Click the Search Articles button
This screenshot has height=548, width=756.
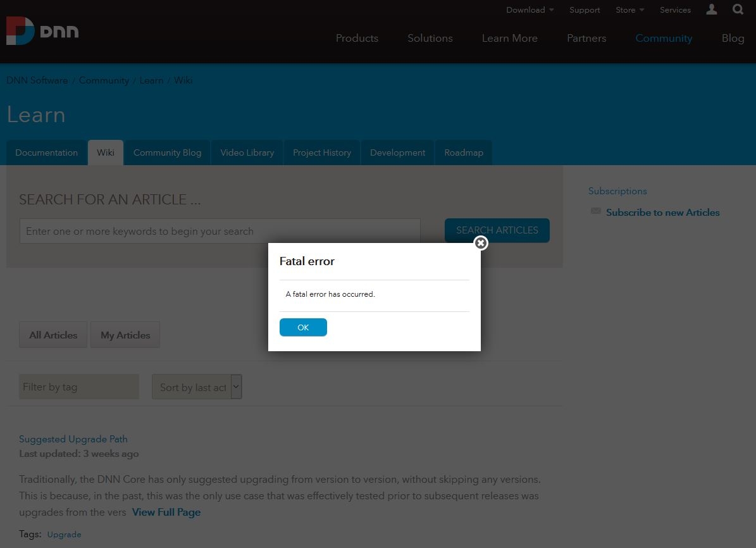point(497,230)
